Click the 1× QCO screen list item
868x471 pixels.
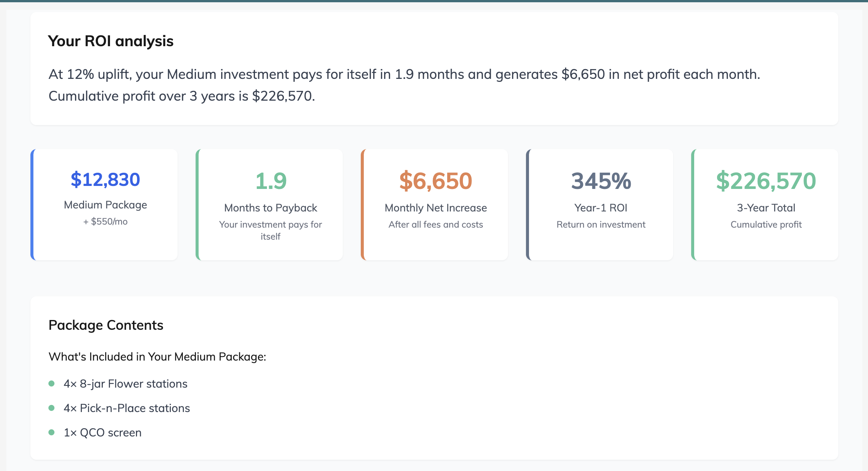coord(102,433)
